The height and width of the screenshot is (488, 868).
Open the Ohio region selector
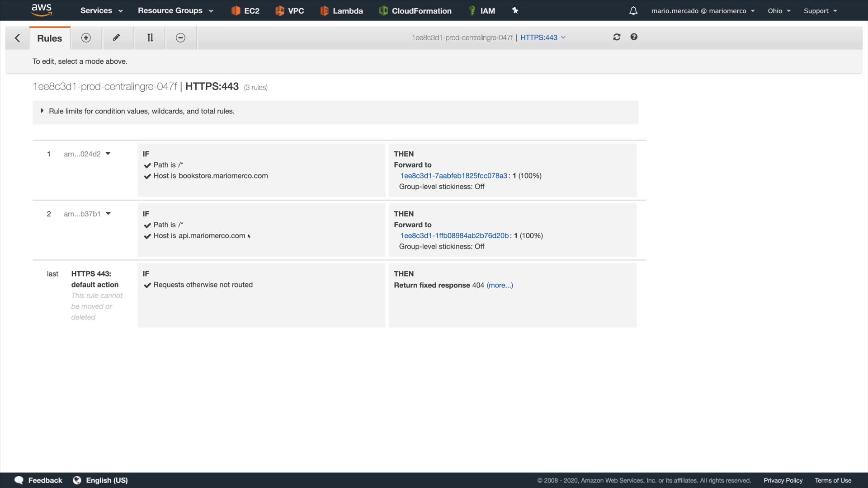point(778,11)
